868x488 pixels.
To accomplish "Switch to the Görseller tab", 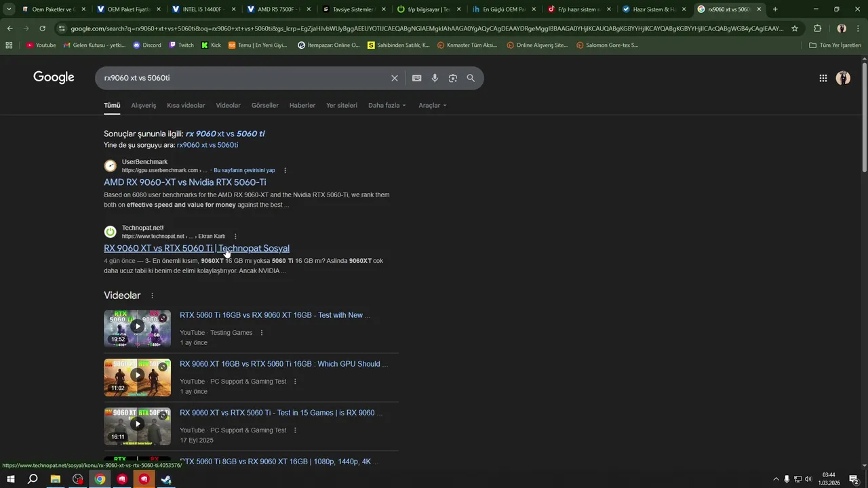I will (264, 105).
